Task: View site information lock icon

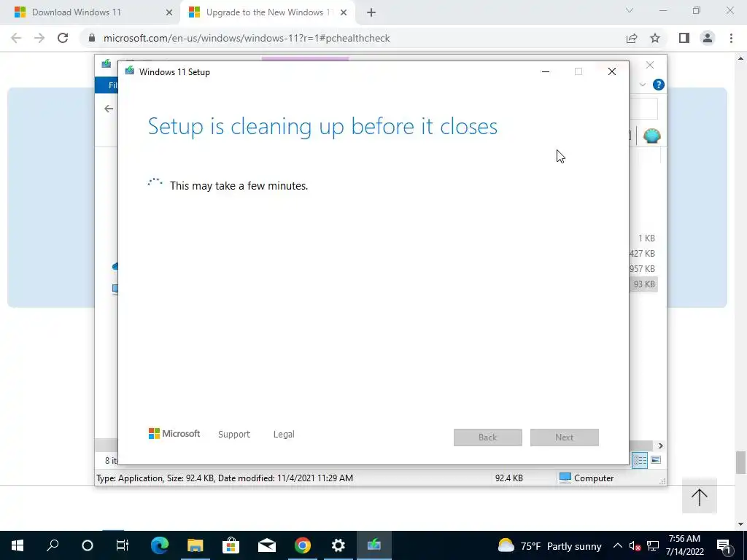Action: (92, 38)
